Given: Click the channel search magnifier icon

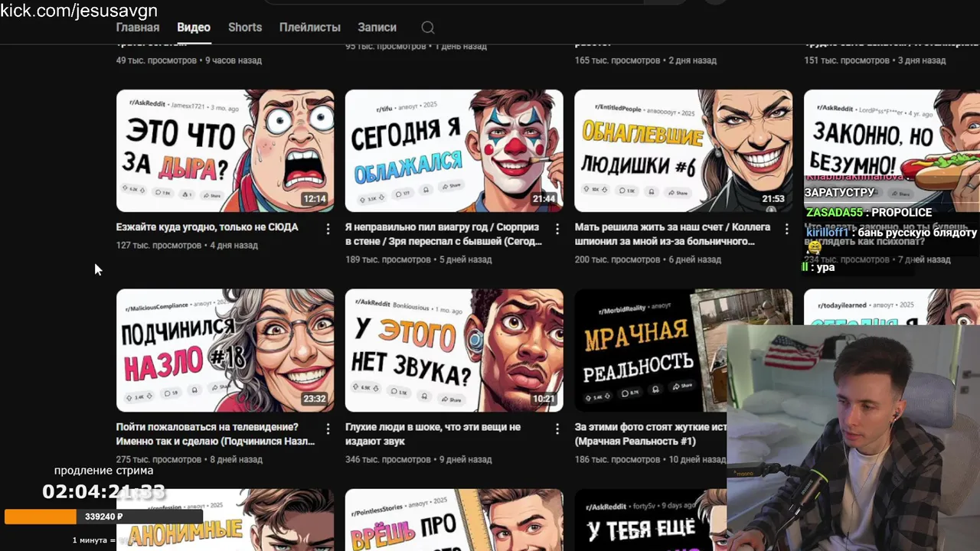Looking at the screenshot, I should [428, 28].
